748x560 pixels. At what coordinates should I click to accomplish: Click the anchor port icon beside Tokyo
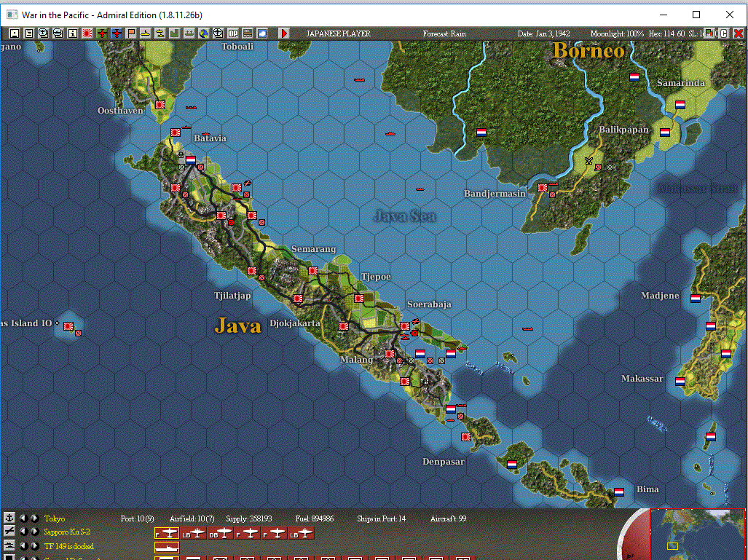(x=9, y=518)
